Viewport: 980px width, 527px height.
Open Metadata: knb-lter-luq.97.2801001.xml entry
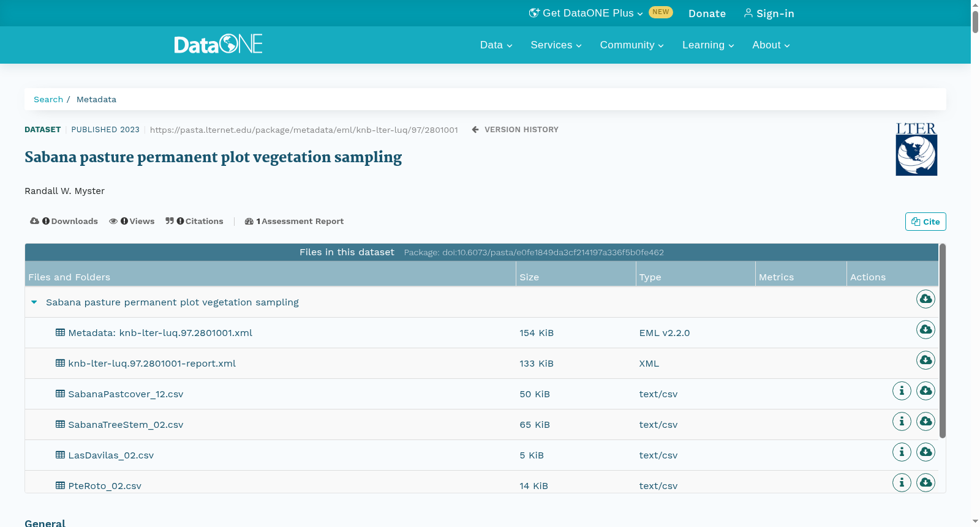(160, 333)
